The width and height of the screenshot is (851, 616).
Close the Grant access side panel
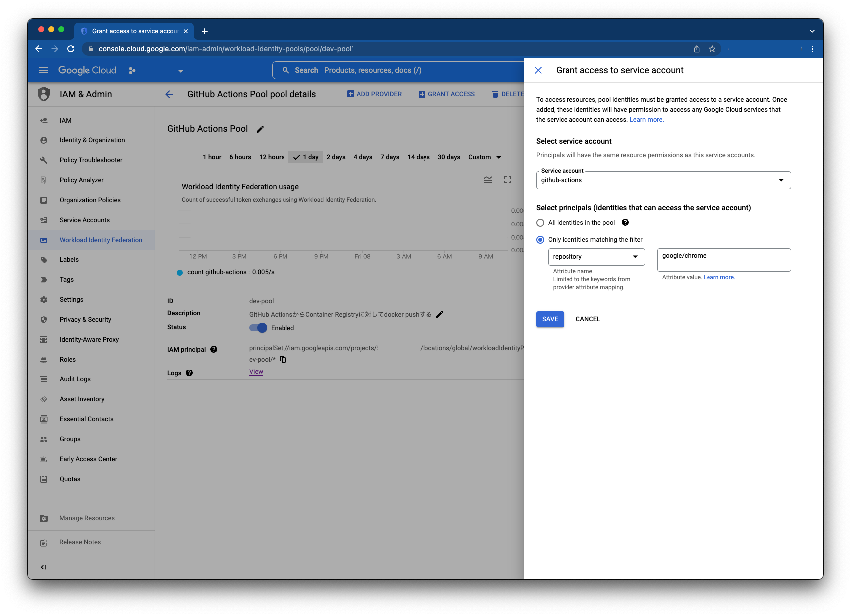coord(538,70)
